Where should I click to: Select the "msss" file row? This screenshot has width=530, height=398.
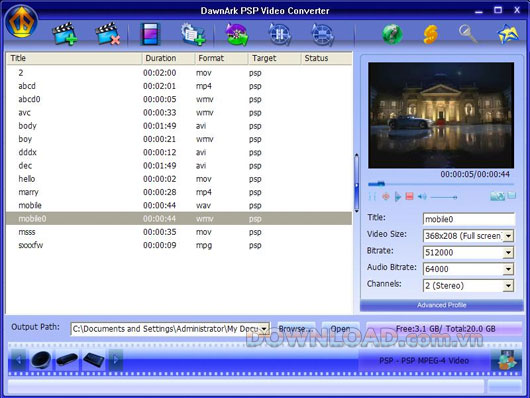pyautogui.click(x=179, y=232)
